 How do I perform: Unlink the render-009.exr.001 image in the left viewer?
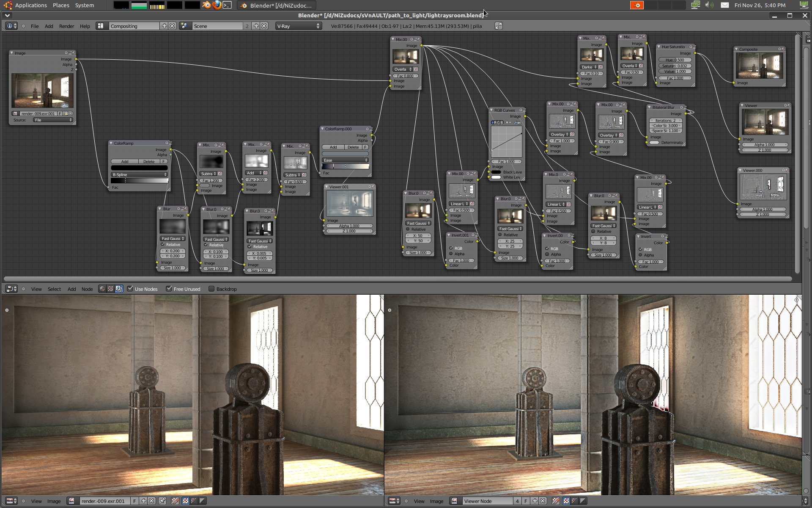click(x=151, y=501)
